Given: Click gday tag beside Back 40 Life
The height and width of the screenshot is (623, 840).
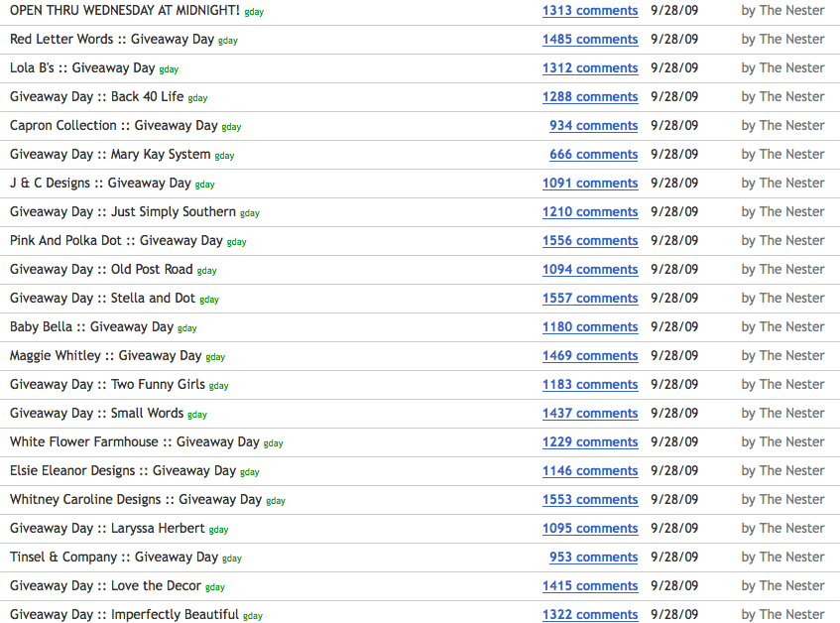Looking at the screenshot, I should click(x=197, y=98).
